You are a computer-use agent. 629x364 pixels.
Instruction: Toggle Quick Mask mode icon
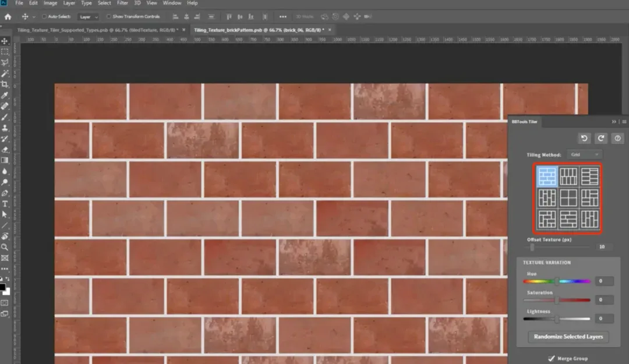pyautogui.click(x=5, y=303)
